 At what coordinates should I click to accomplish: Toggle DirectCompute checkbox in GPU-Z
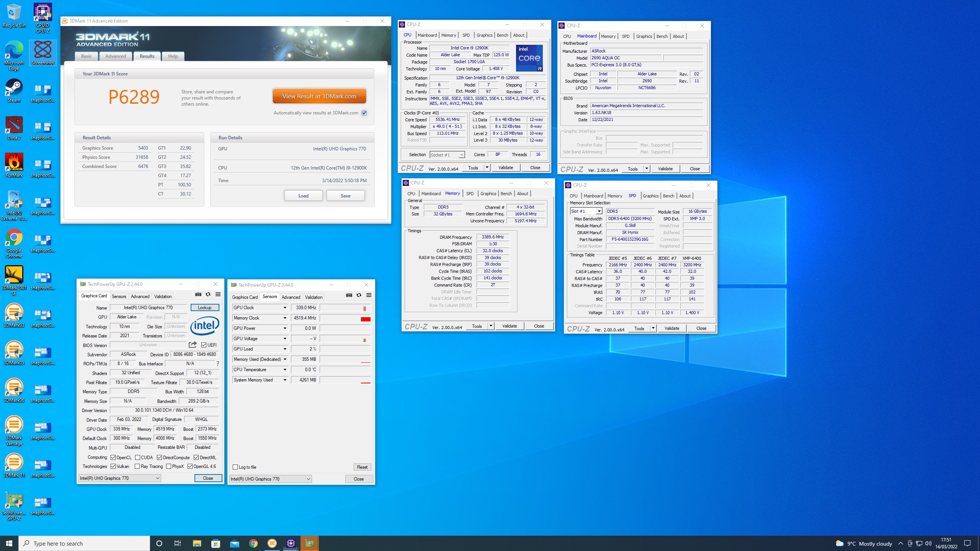pyautogui.click(x=160, y=458)
